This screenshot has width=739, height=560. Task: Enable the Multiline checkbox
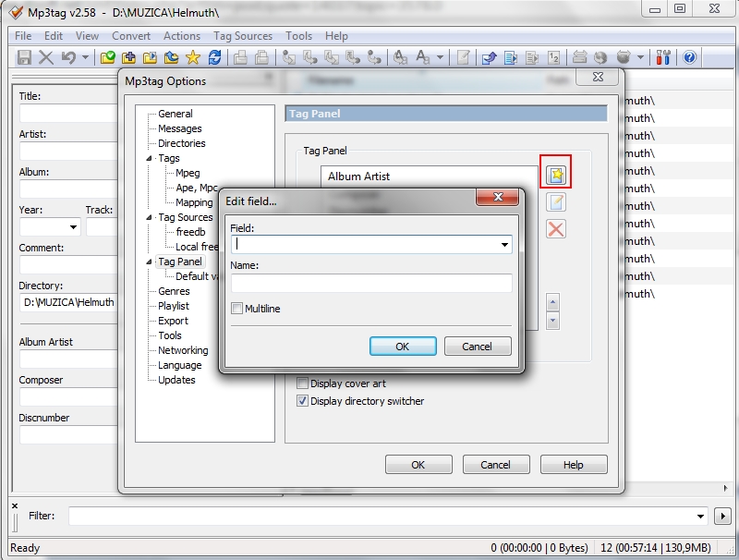[x=237, y=309]
